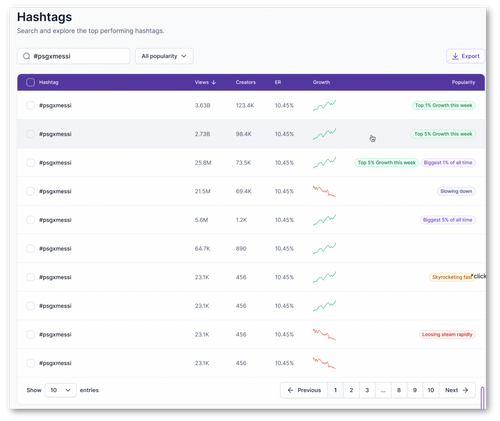
Task: Open growth sparkline for 5.6M views row
Action: [324, 220]
